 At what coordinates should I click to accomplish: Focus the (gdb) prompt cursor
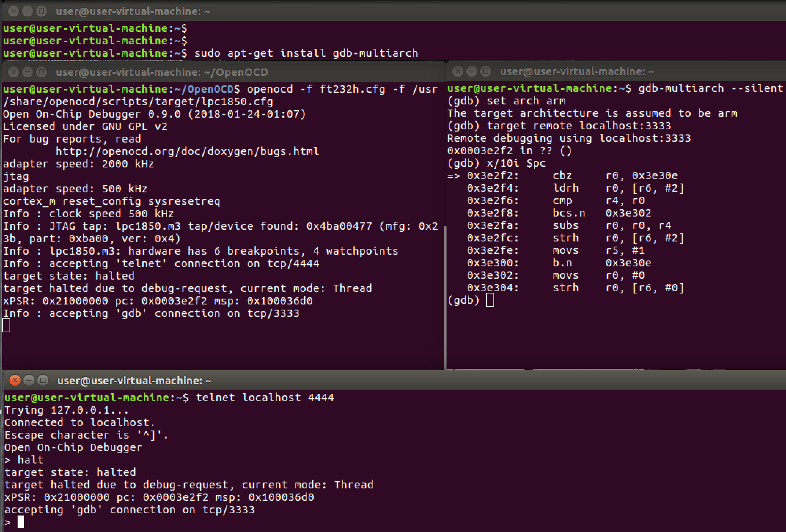(x=490, y=300)
